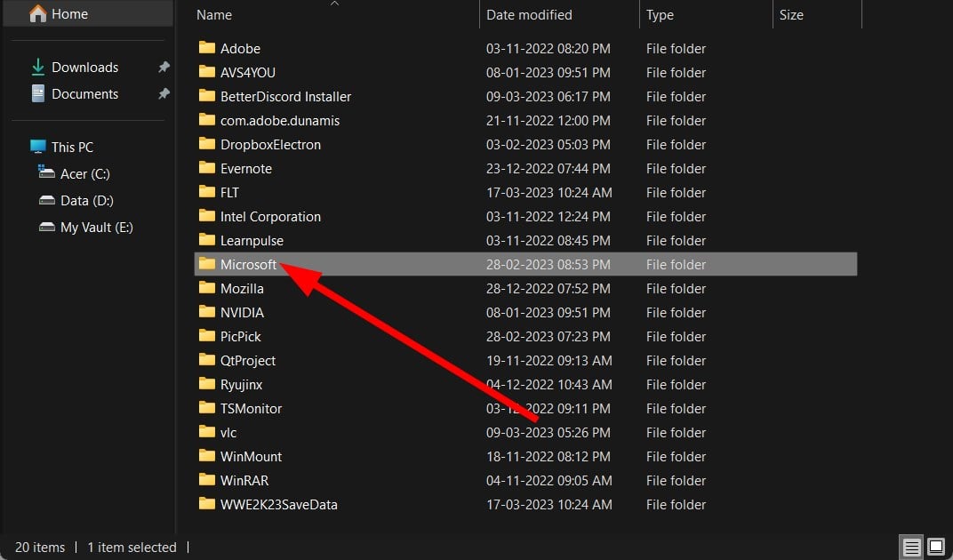The width and height of the screenshot is (953, 560).
Task: Open the Documents quick access entry
Action: pos(84,93)
